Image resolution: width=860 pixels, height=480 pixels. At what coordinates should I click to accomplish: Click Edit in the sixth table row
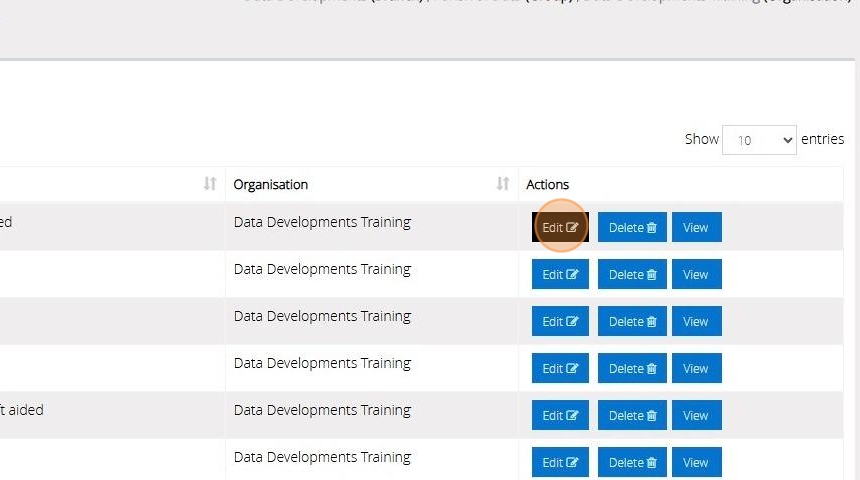[560, 462]
